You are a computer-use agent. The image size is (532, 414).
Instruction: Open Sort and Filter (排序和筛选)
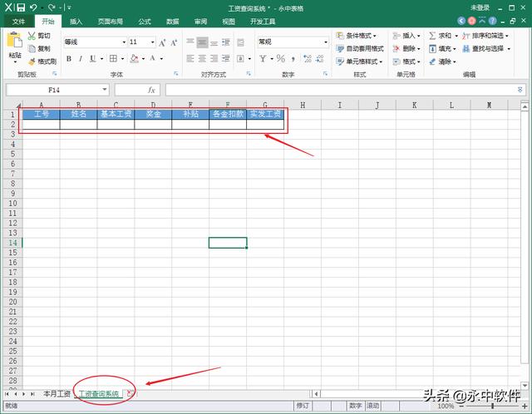(x=485, y=36)
